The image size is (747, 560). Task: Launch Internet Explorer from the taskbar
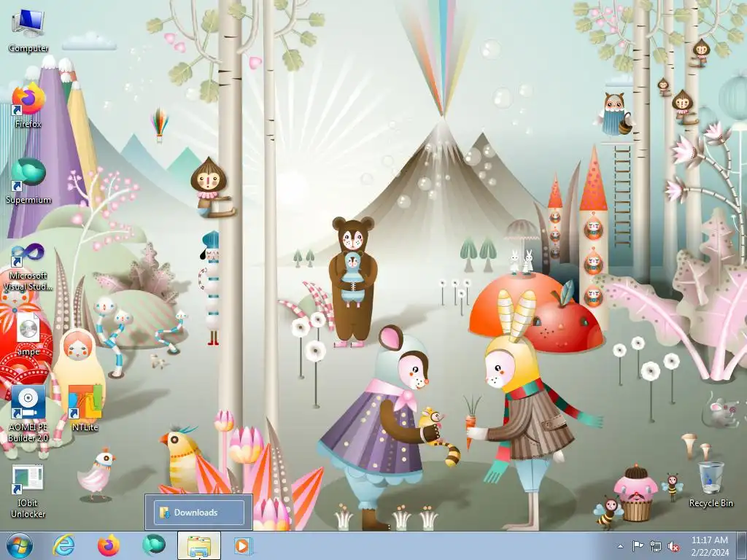pyautogui.click(x=64, y=545)
